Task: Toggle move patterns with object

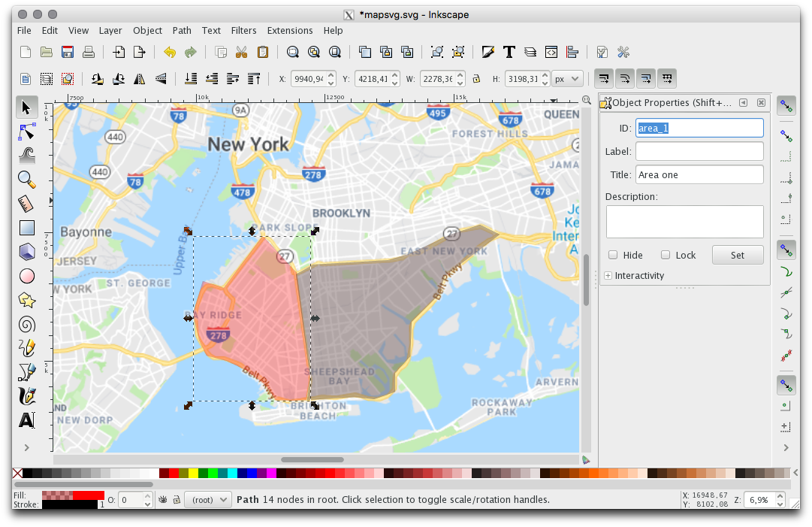Action: pos(667,79)
